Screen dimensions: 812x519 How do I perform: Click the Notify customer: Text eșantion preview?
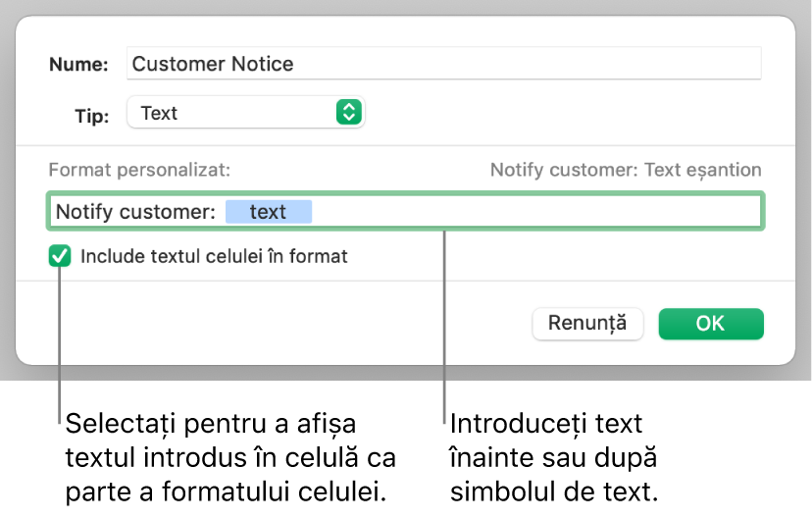pyautogui.click(x=626, y=170)
